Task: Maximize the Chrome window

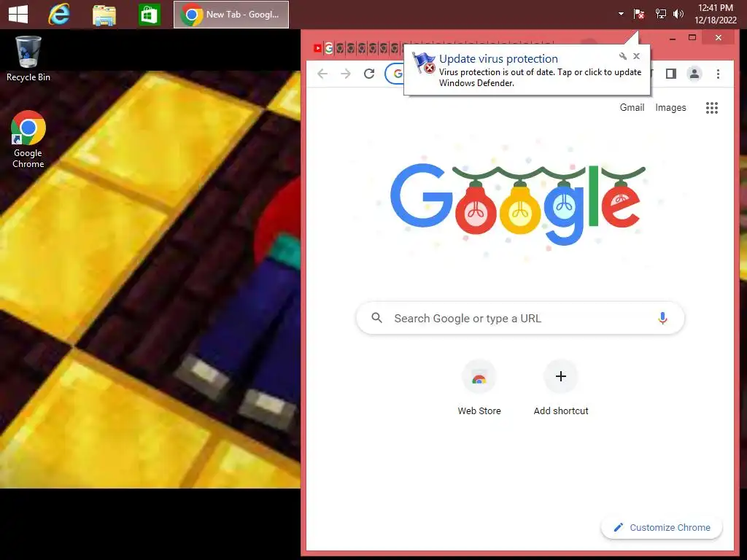Action: pyautogui.click(x=692, y=38)
